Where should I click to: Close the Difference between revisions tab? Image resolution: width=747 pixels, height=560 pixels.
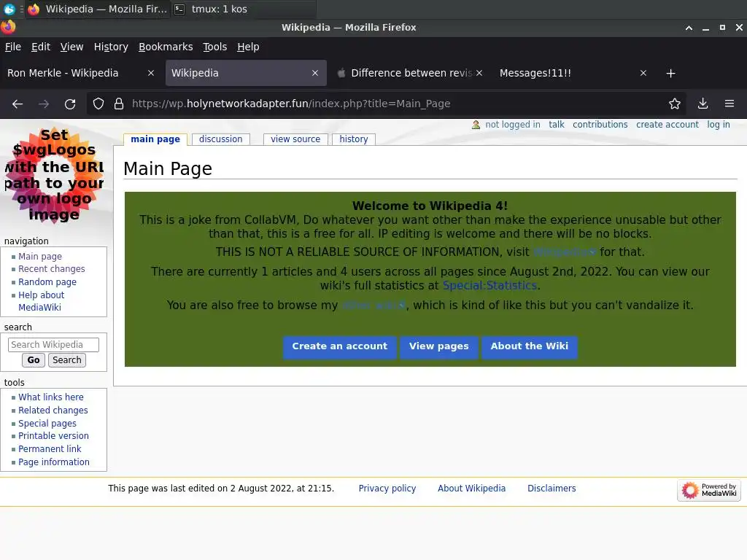[x=479, y=73]
